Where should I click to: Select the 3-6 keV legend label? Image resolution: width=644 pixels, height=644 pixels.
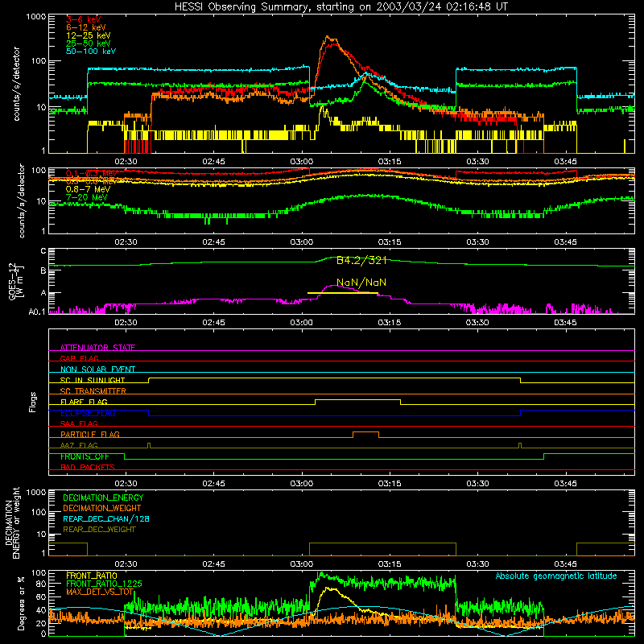pos(84,19)
